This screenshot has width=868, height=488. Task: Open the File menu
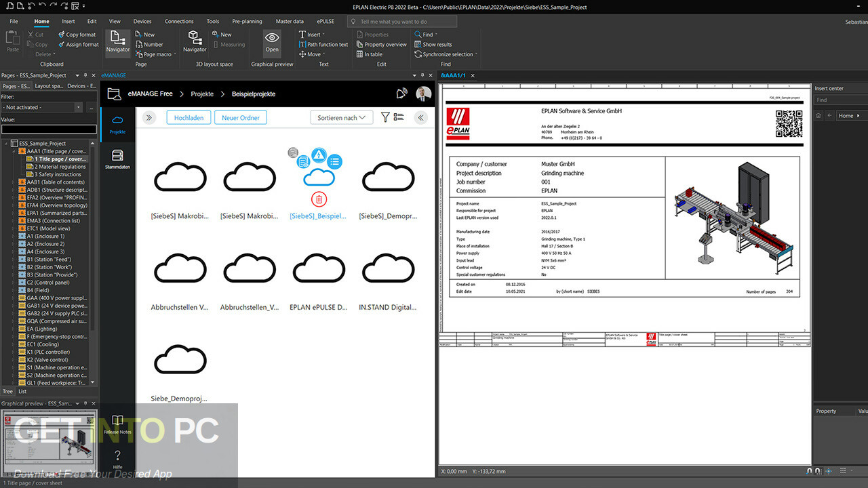pyautogui.click(x=14, y=22)
